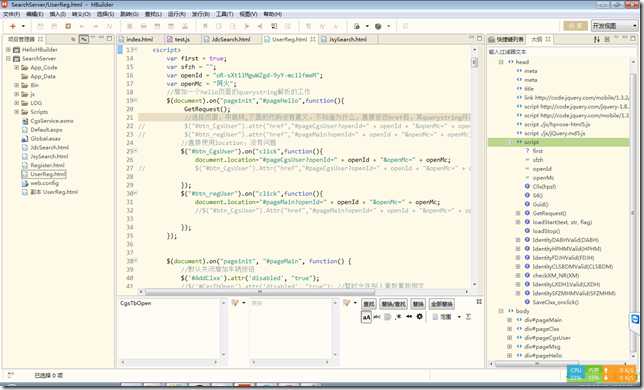Fold the pageInit function at line 19
Screen dimensions: 644x390
pyautogui.click(x=136, y=101)
